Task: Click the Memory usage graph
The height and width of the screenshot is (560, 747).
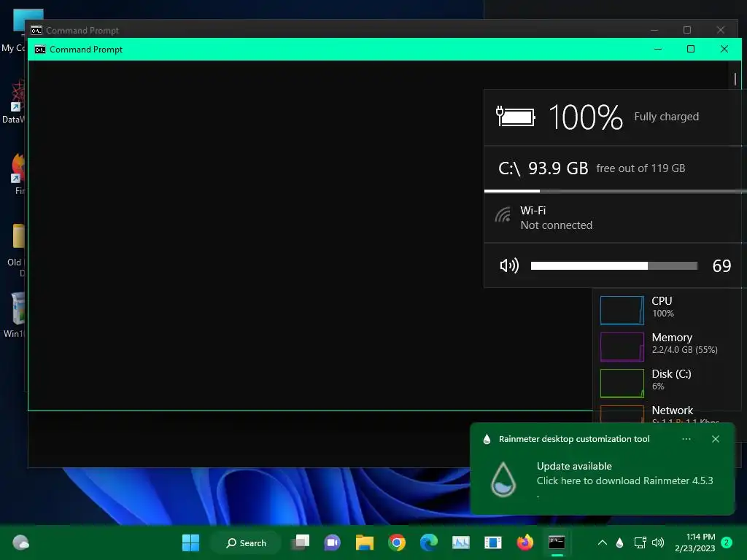Action: point(622,346)
